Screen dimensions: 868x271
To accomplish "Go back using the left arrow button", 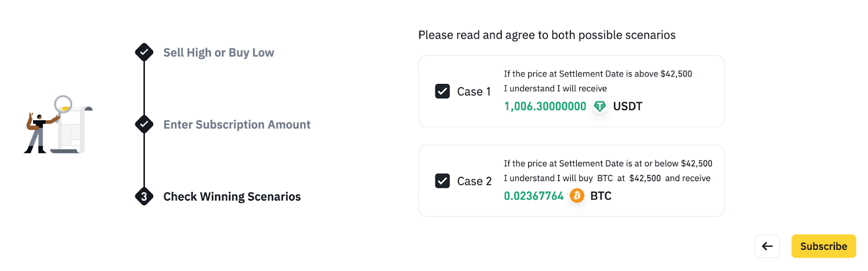I will 767,246.
